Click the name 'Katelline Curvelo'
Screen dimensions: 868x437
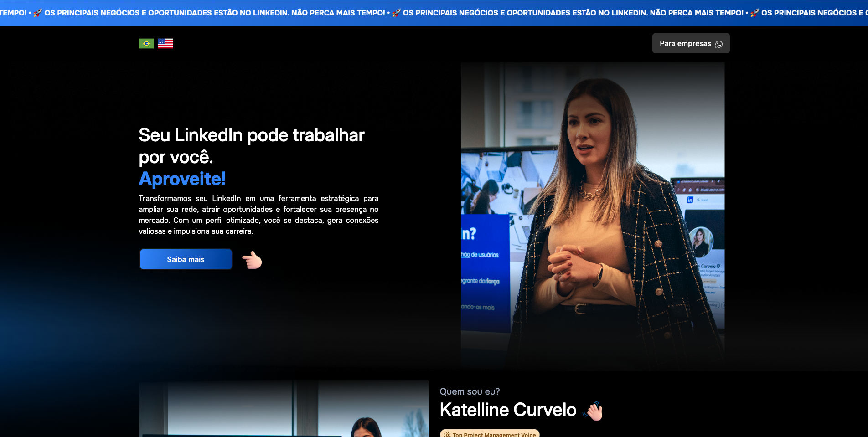(507, 410)
